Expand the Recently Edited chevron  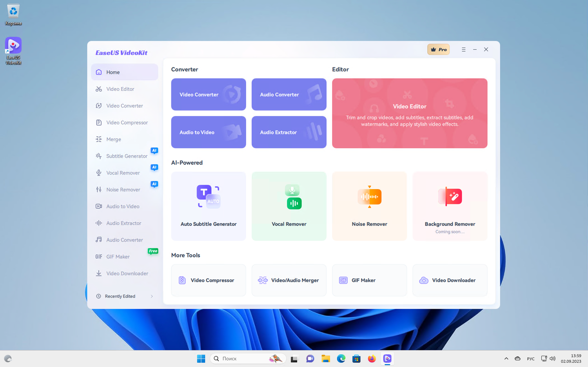(152, 296)
